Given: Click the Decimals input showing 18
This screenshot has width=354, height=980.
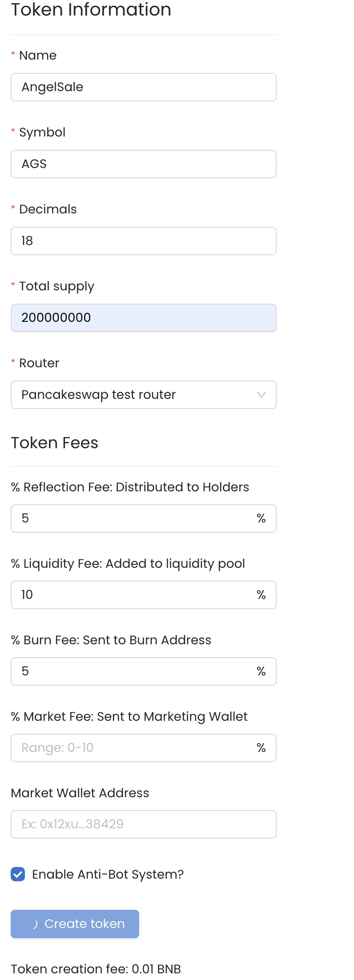Looking at the screenshot, I should [x=144, y=241].
